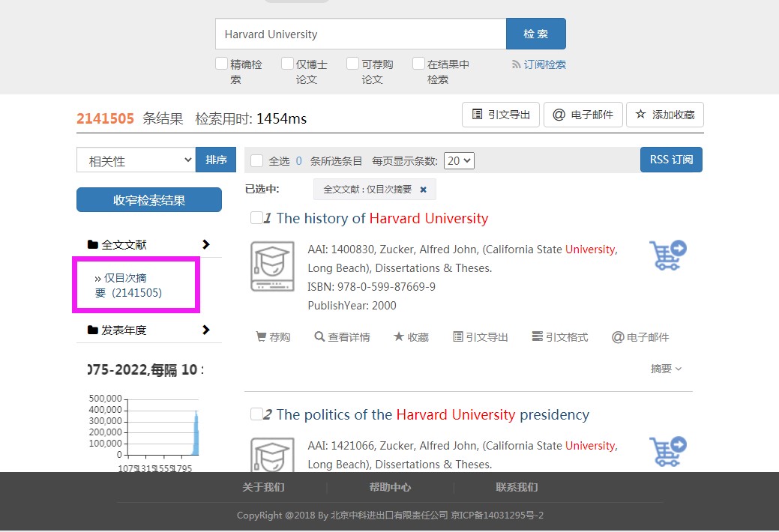779x532 pixels.
Task: Select the 仅目次摘要 (2141505) filter link
Action: [x=128, y=285]
